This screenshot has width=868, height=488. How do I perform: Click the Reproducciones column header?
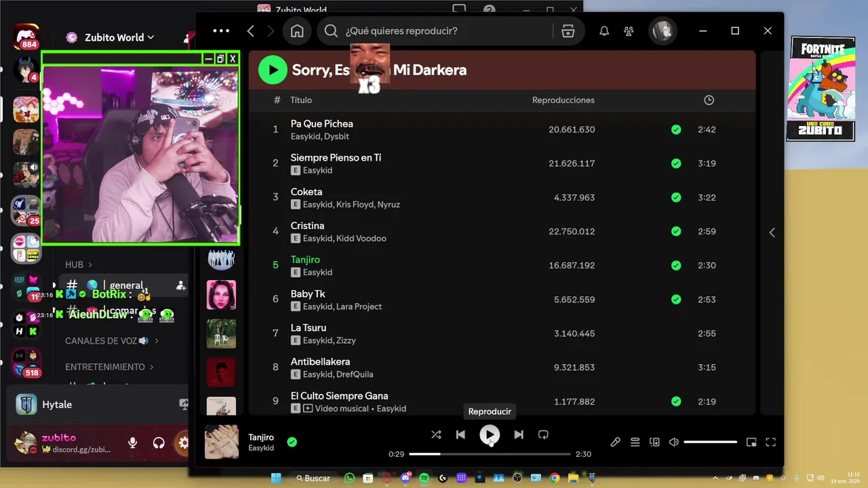pos(564,100)
